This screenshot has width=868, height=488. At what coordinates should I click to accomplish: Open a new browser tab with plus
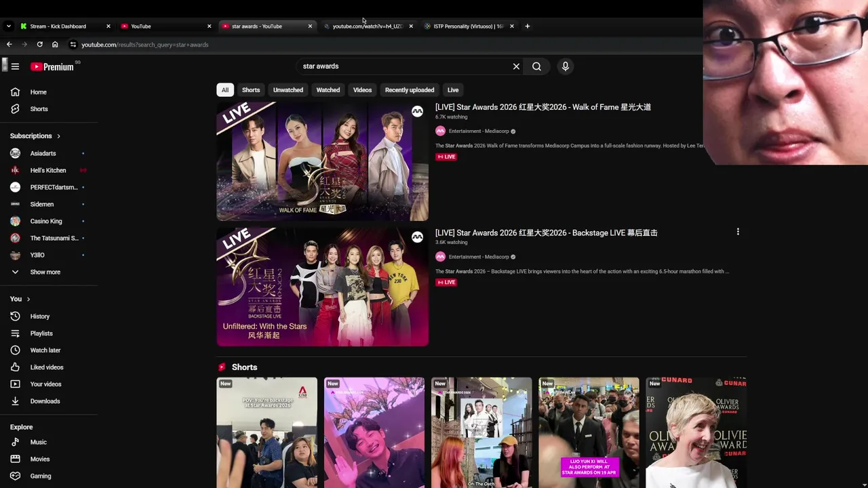coord(527,26)
